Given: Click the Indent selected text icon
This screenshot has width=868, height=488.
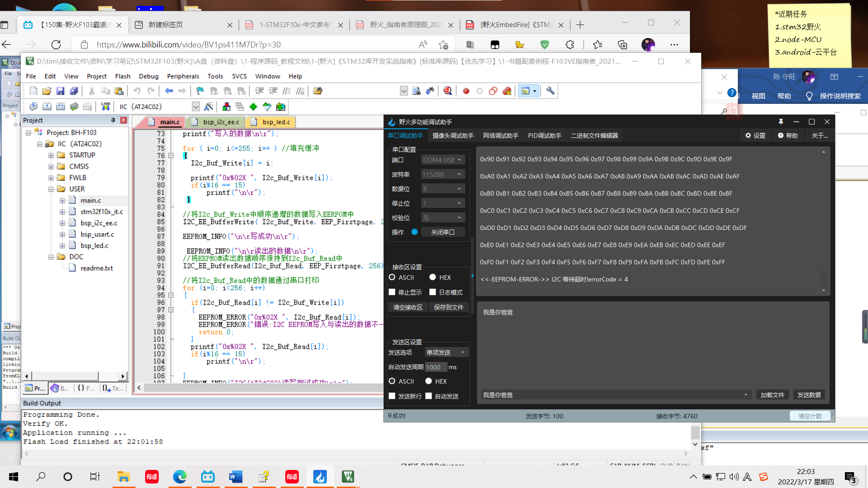Looking at the screenshot, I should [259, 91].
